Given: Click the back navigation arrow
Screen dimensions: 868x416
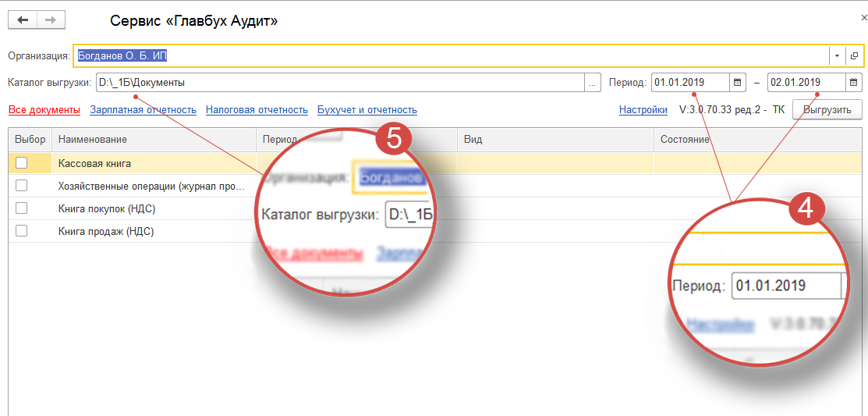Looking at the screenshot, I should point(22,21).
